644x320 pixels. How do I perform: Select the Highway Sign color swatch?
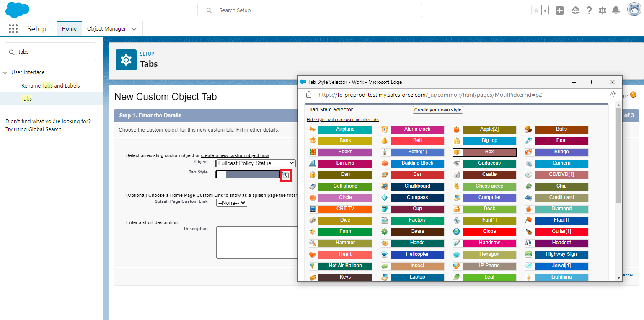tap(561, 255)
